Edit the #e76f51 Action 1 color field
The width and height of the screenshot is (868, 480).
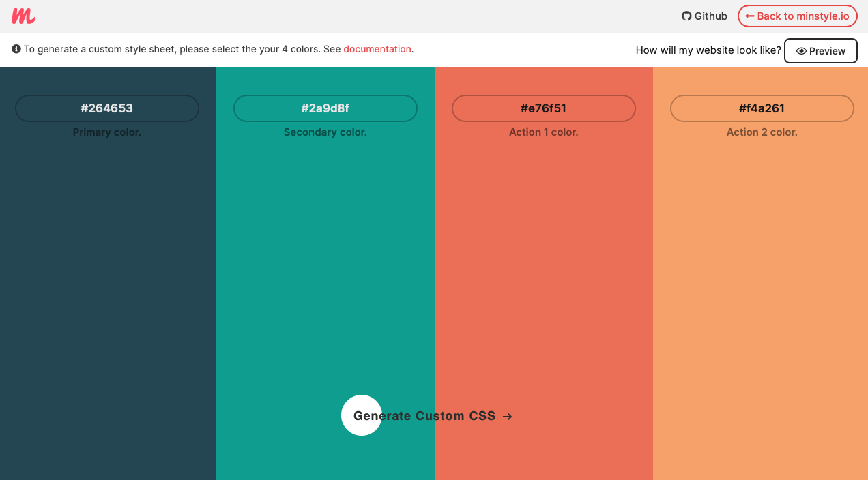click(x=544, y=108)
